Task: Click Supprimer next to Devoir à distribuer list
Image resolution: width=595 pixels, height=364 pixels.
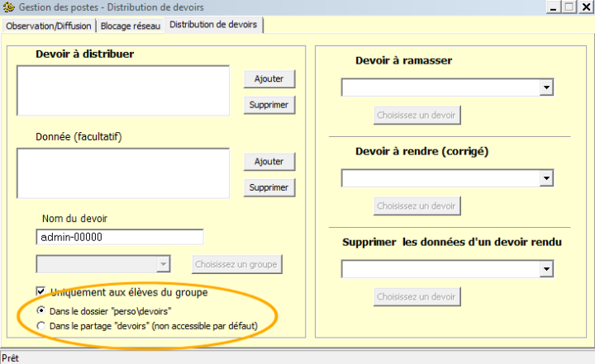Action: pyautogui.click(x=269, y=105)
